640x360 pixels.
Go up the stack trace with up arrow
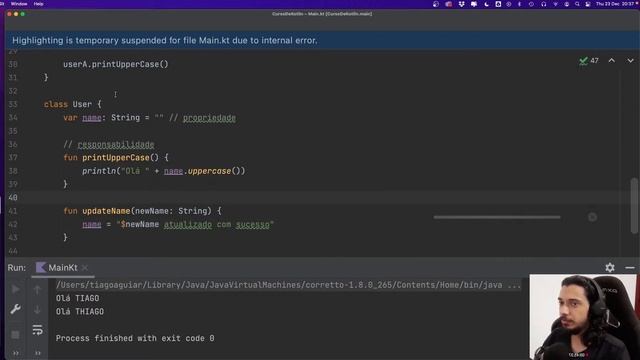click(x=37, y=289)
